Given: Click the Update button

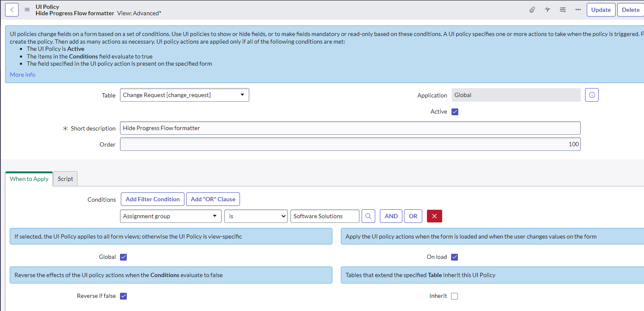Looking at the screenshot, I should click(601, 10).
